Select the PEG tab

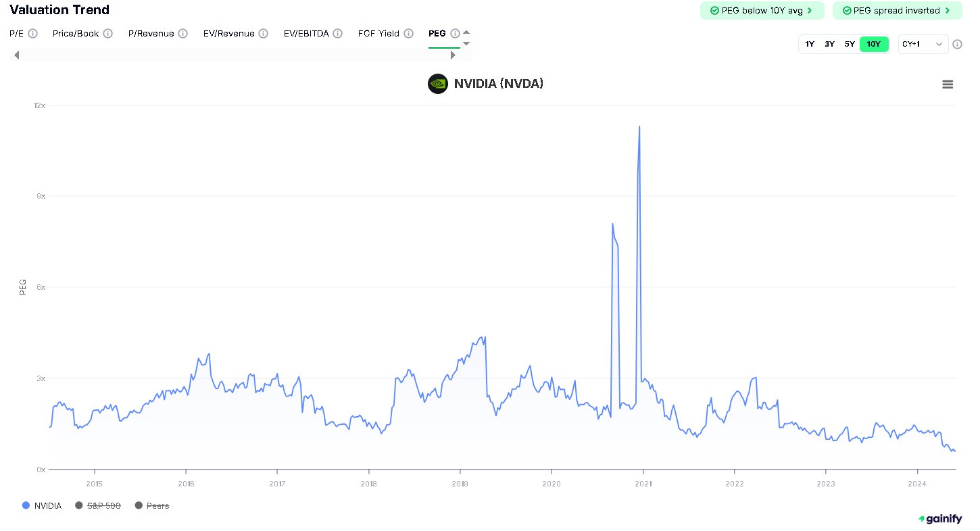(437, 34)
